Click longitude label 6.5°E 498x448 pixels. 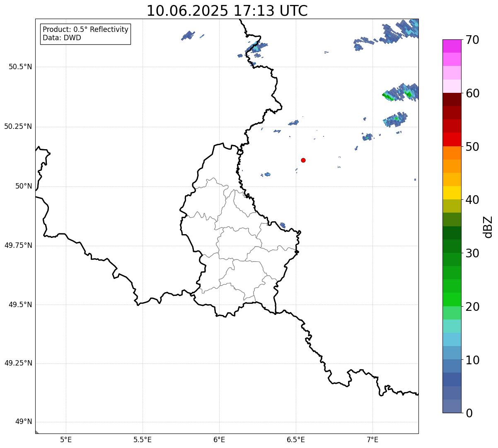tap(296, 439)
